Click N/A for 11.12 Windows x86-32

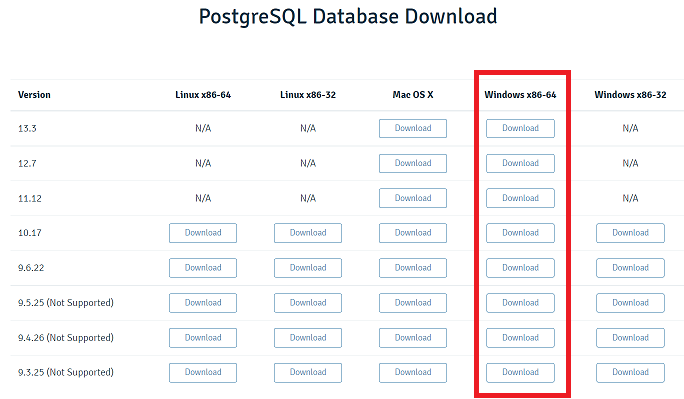pos(630,198)
